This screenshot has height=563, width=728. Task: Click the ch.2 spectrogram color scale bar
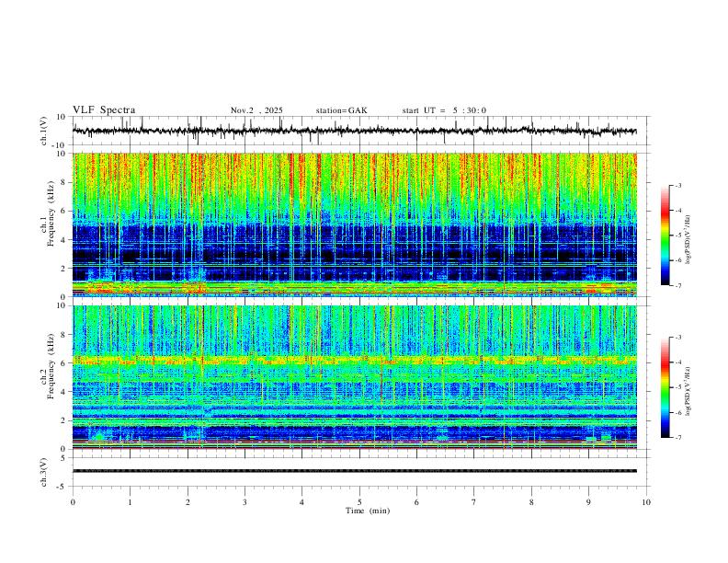[x=665, y=387]
